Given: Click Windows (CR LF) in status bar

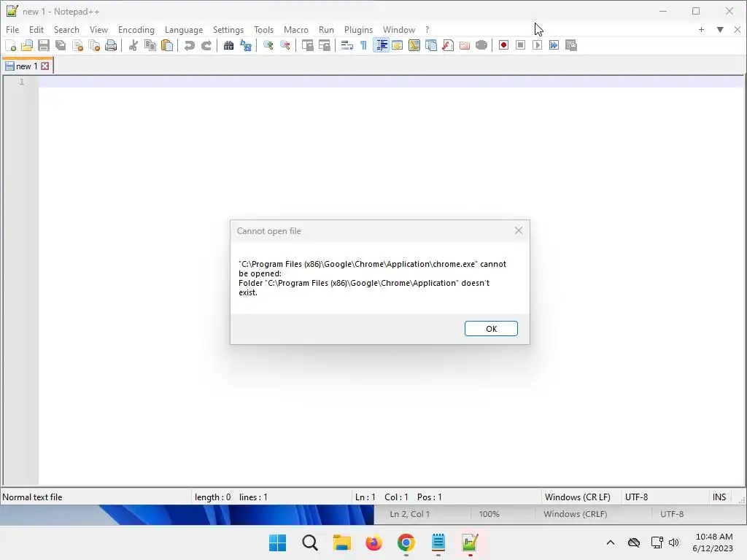Looking at the screenshot, I should (578, 497).
